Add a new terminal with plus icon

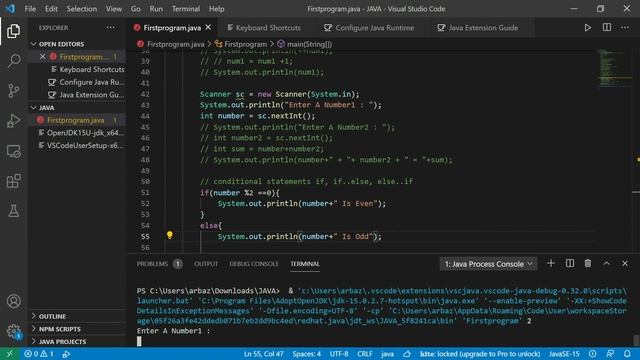coord(551,264)
